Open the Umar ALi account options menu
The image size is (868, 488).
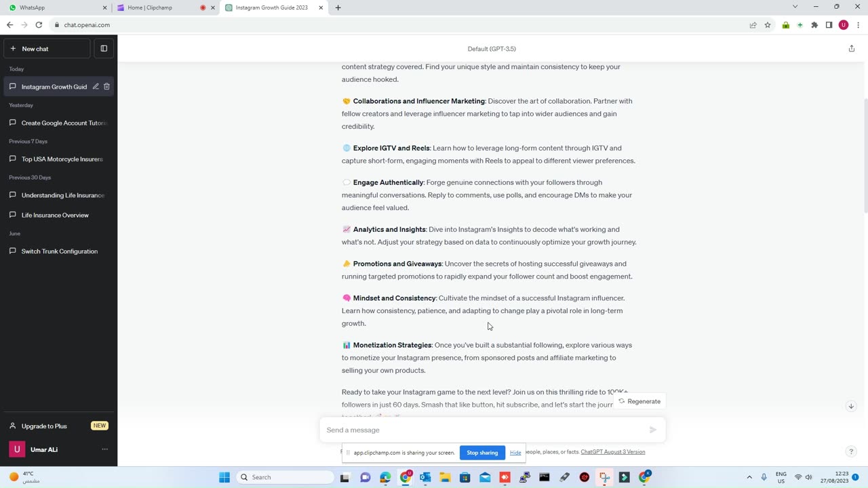[x=104, y=449]
